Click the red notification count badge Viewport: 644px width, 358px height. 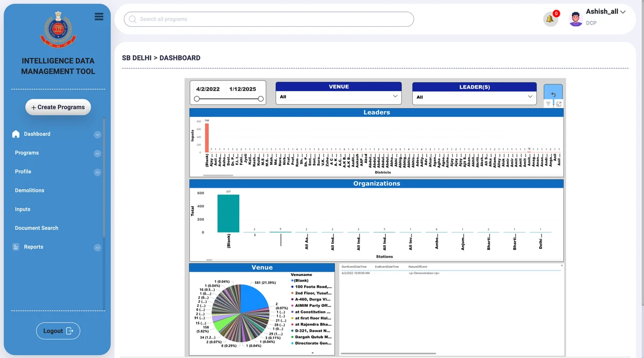pyautogui.click(x=556, y=13)
